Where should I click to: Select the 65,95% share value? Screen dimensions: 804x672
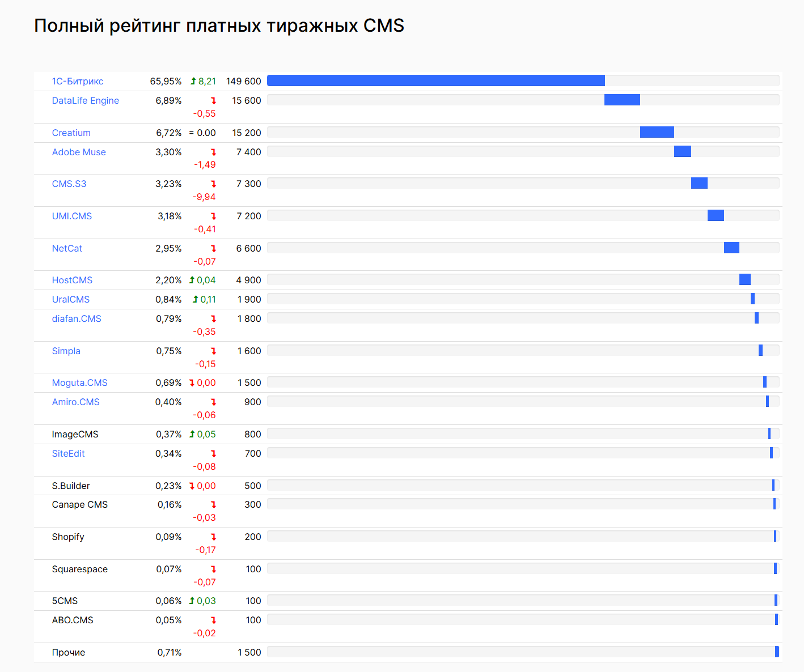[x=166, y=81]
